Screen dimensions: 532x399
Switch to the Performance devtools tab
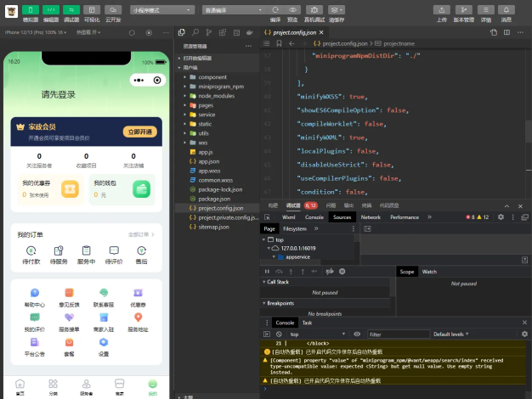tap(405, 217)
